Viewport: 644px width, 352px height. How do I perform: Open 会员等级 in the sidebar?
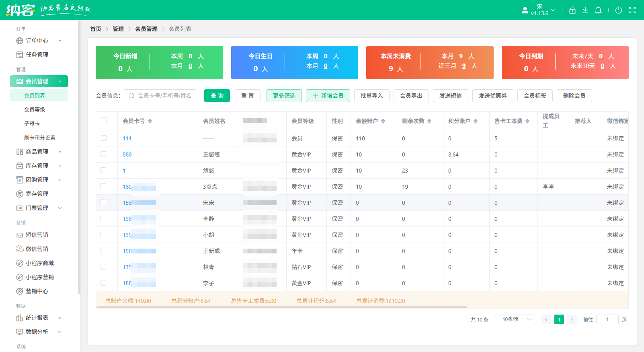[x=35, y=109]
